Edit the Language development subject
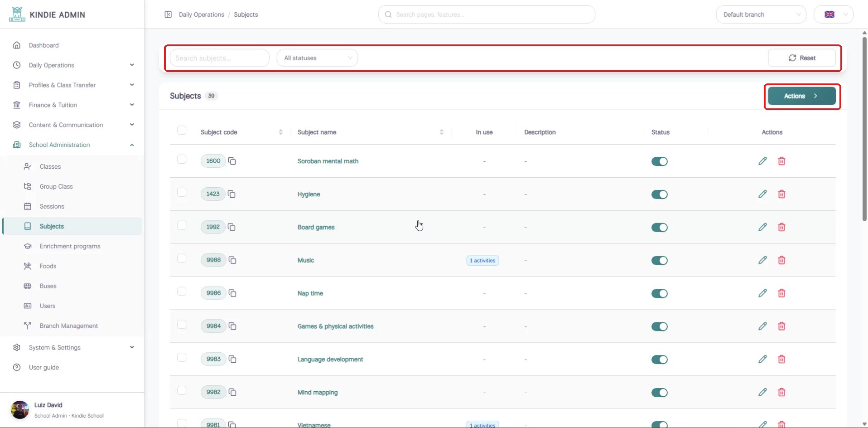This screenshot has width=868, height=428. (x=762, y=359)
